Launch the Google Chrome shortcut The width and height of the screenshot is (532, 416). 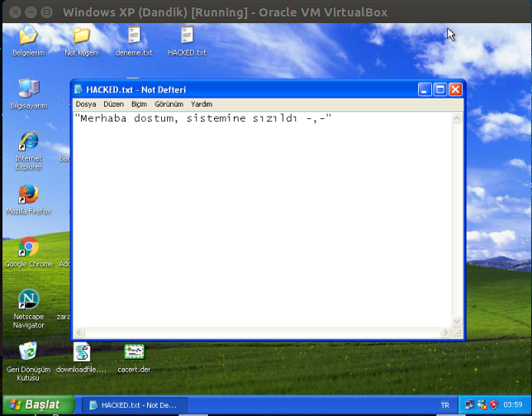[28, 246]
